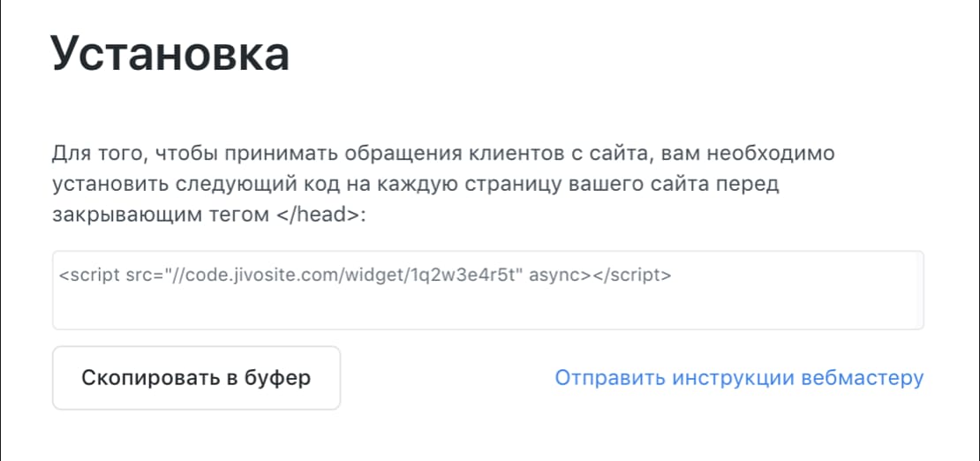Open the Отправить инструкции вебмастеру link
The image size is (980, 461).
tap(738, 378)
